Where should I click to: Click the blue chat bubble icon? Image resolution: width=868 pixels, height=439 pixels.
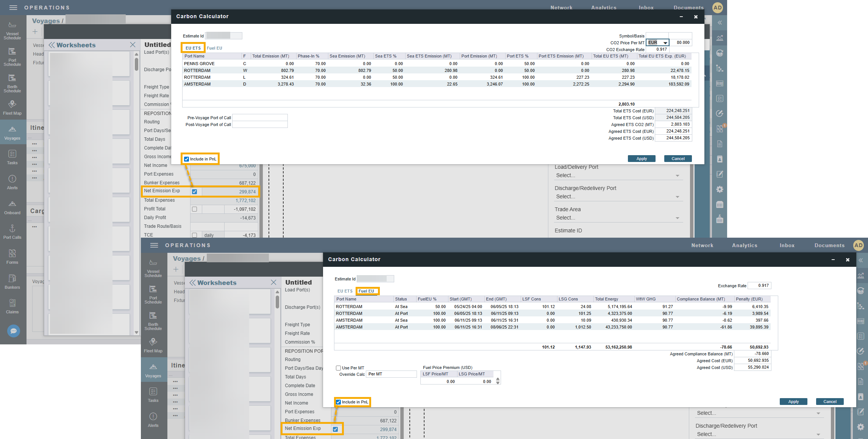coord(14,331)
